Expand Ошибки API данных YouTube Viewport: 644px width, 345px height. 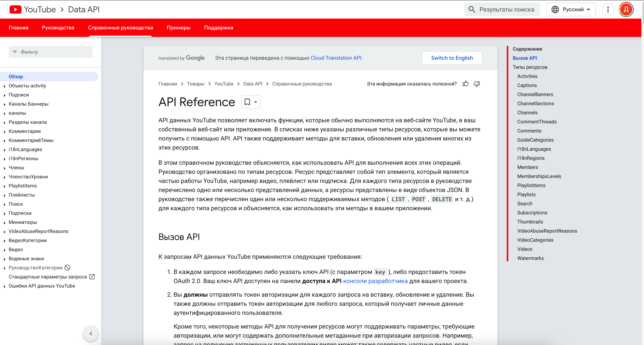coord(5,286)
